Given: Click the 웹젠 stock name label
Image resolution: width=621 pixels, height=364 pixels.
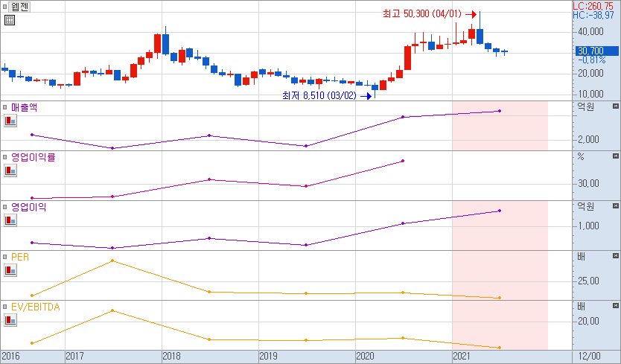Looking at the screenshot, I should (19, 7).
